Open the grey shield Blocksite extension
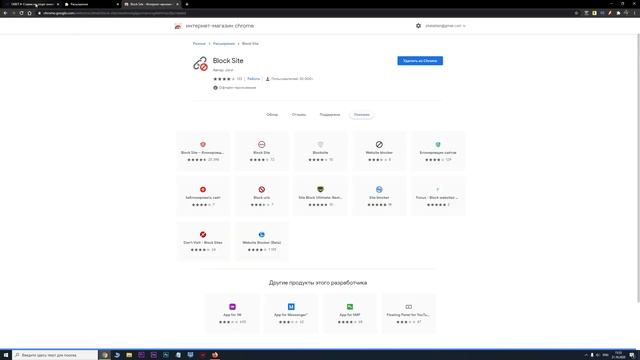 (x=320, y=151)
